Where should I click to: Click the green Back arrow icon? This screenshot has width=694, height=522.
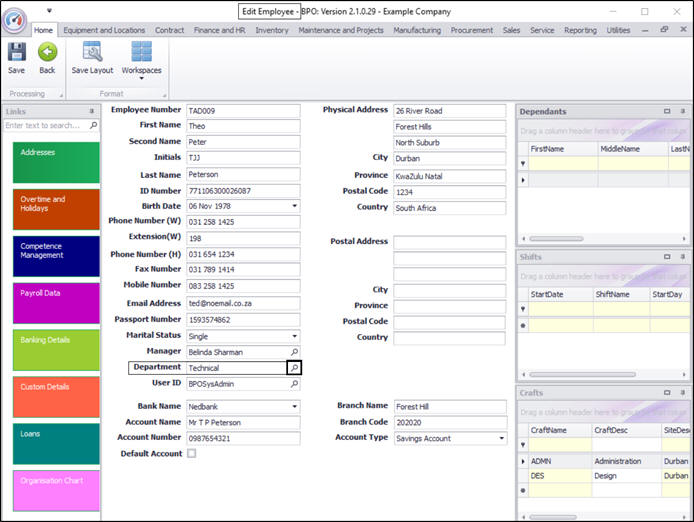click(x=47, y=52)
